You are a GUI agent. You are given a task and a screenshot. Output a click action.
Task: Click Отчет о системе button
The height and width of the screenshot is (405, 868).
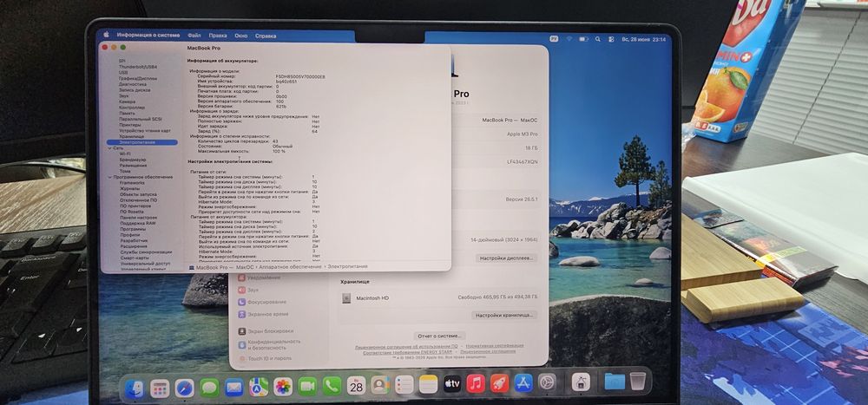439,336
